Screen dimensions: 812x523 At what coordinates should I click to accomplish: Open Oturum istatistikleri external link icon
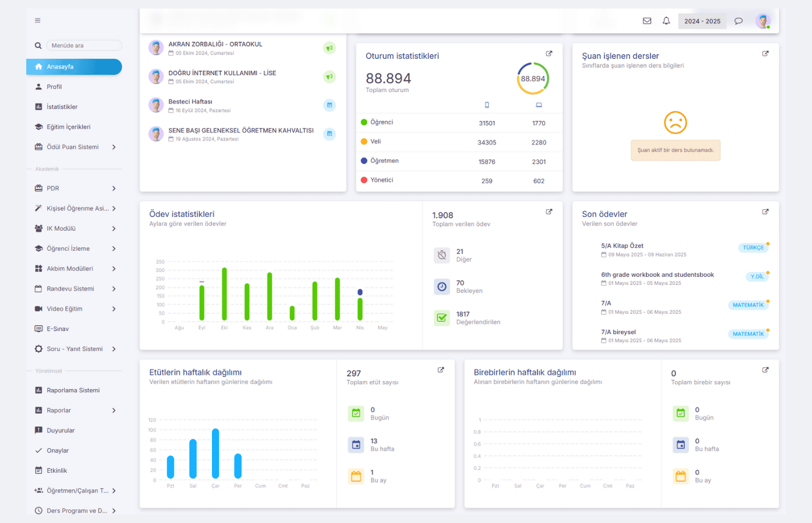[x=549, y=54]
